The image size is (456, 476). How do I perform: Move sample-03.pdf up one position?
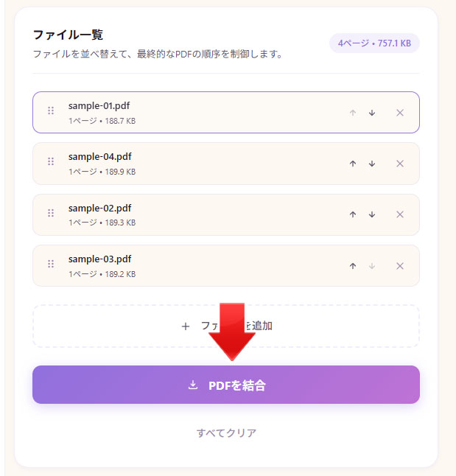353,266
